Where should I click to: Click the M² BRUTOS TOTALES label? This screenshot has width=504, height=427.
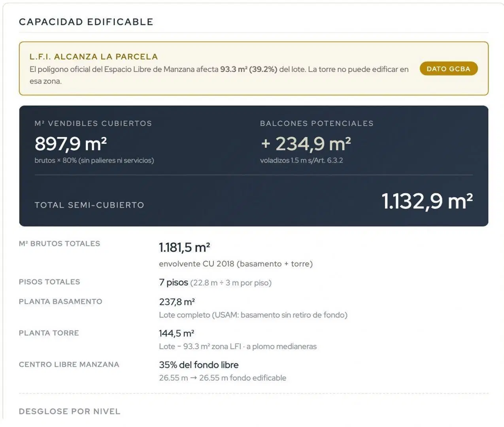point(59,244)
